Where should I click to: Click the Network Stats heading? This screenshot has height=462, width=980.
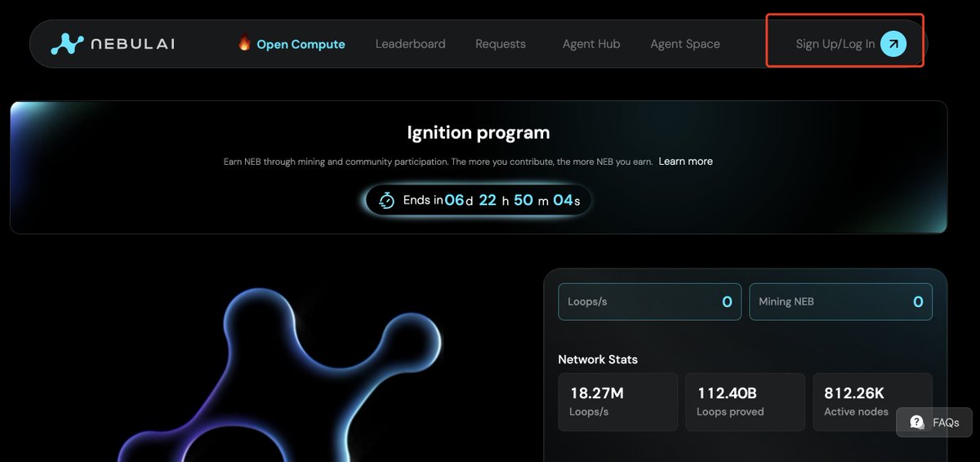(598, 359)
